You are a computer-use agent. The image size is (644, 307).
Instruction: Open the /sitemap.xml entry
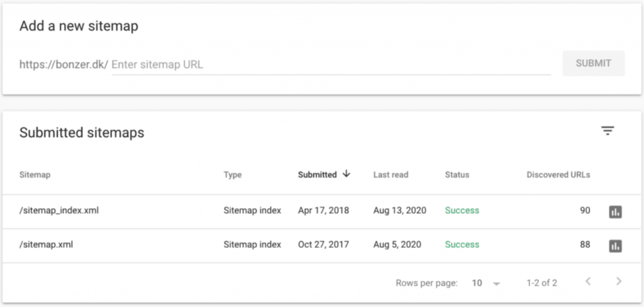(47, 245)
